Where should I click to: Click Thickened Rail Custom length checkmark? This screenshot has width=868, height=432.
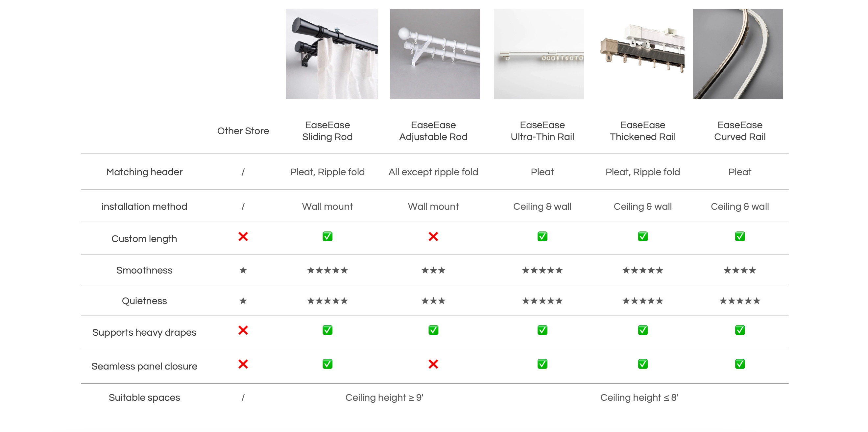point(642,237)
